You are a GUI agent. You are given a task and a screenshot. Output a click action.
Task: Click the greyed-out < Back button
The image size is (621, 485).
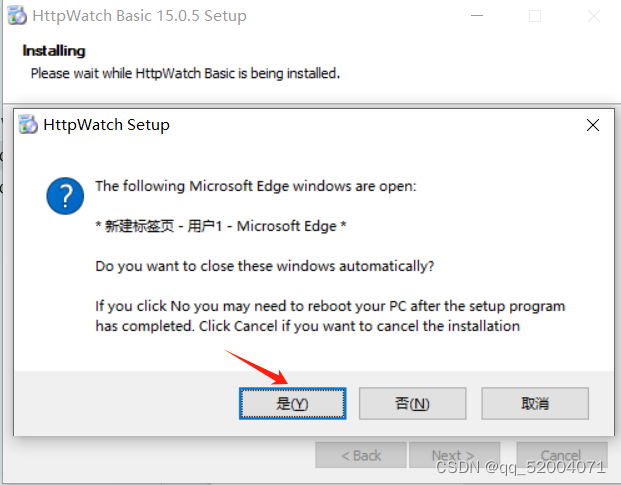[361, 455]
